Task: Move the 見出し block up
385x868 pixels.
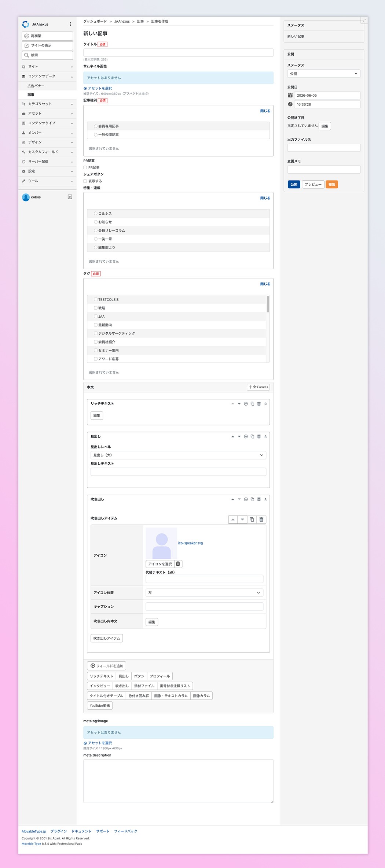Action: tap(232, 436)
